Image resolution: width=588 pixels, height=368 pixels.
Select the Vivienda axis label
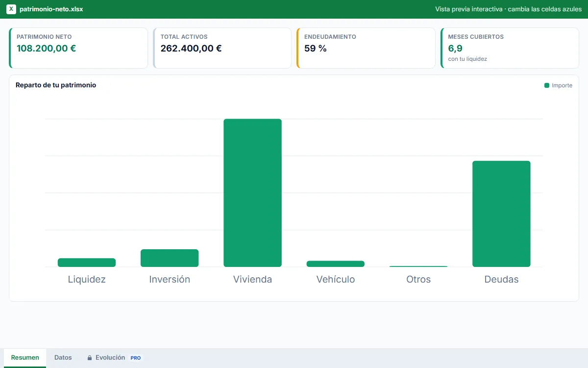253,279
